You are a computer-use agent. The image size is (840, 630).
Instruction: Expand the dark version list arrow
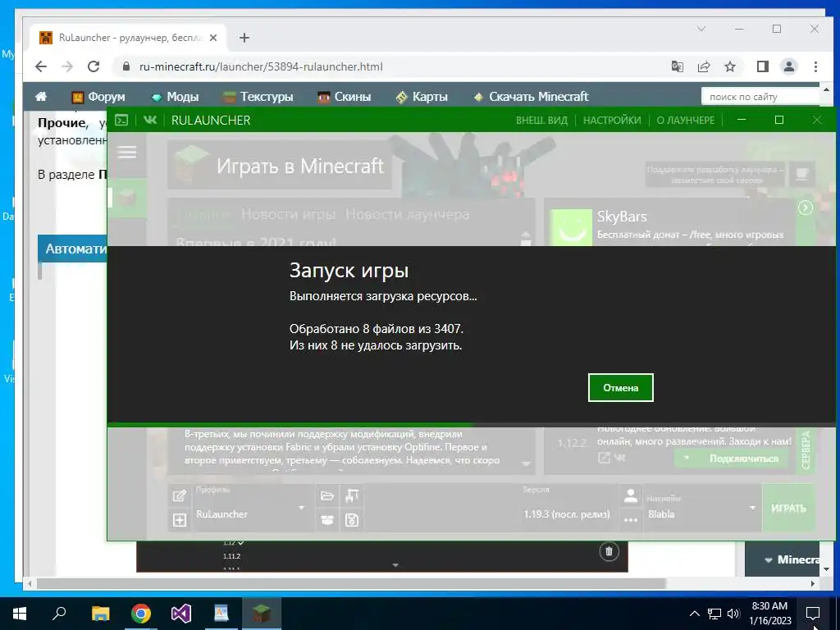[x=395, y=565]
